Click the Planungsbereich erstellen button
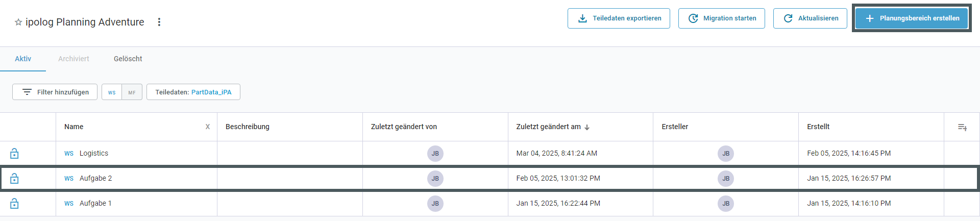 click(912, 18)
